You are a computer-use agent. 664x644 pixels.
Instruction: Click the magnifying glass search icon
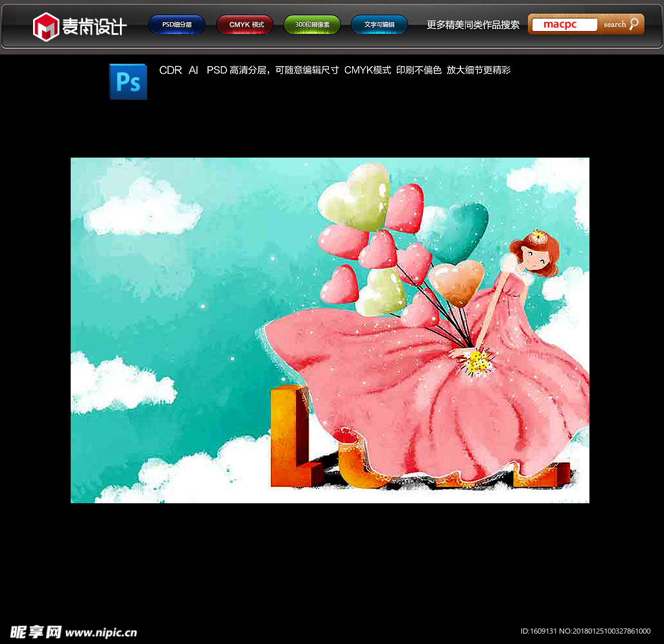pyautogui.click(x=634, y=24)
